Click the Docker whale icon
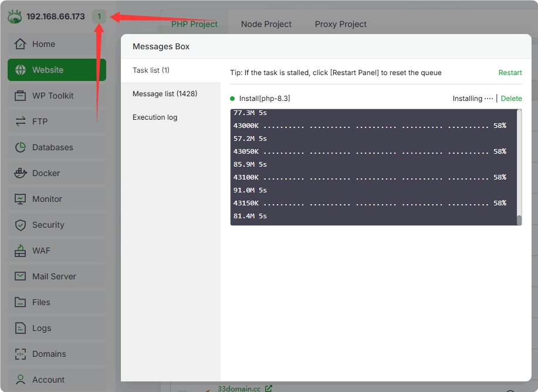The image size is (538, 392). (x=21, y=173)
